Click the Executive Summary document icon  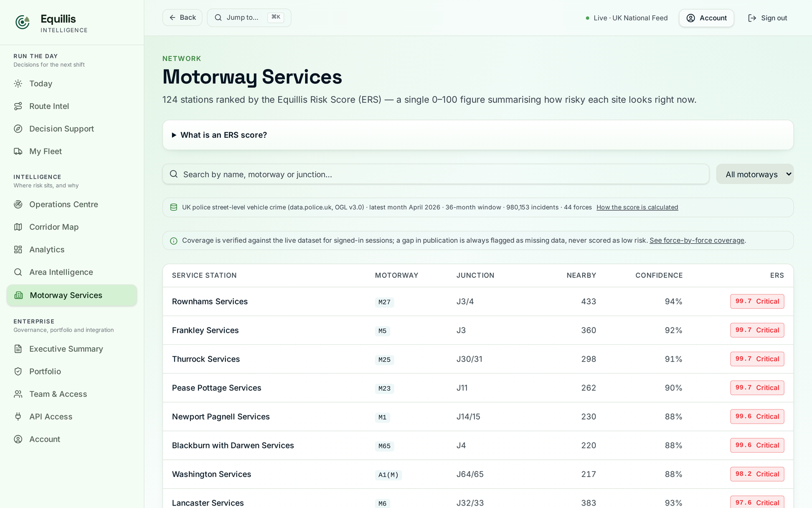click(x=18, y=349)
